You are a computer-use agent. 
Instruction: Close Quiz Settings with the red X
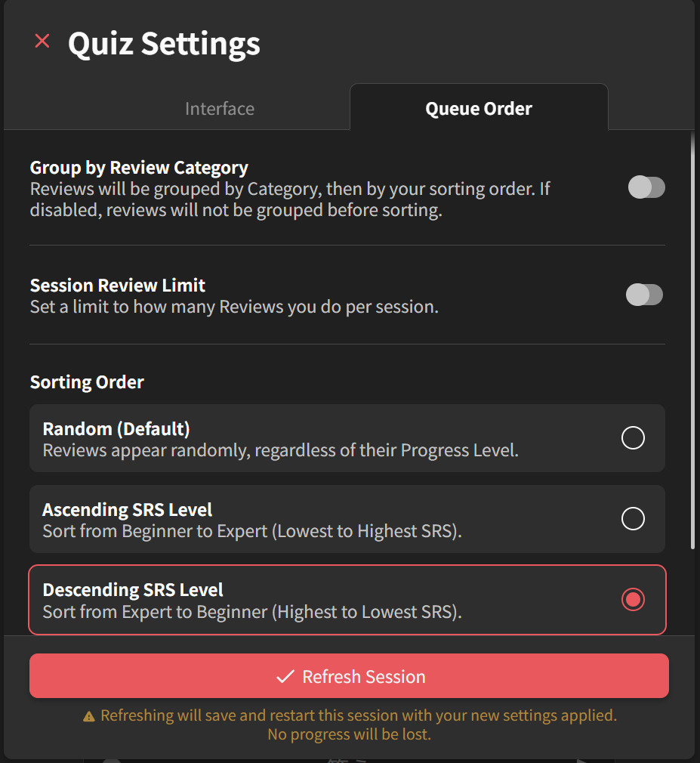click(x=42, y=42)
